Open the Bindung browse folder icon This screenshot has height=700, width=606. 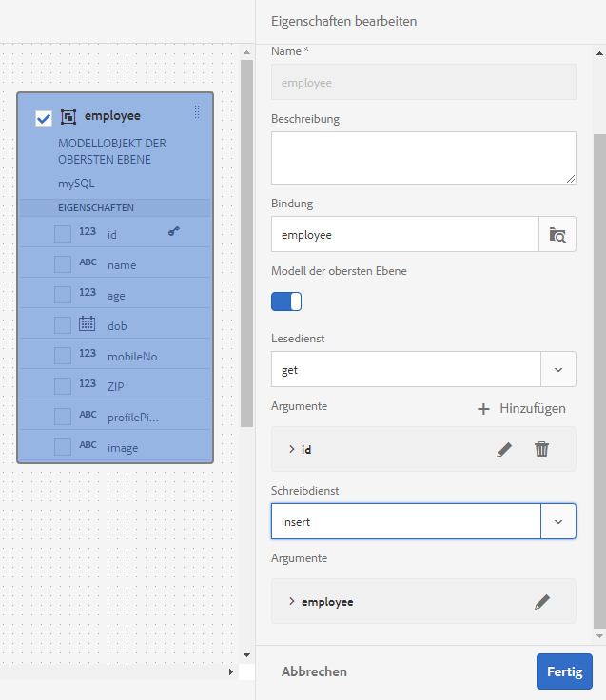point(557,234)
